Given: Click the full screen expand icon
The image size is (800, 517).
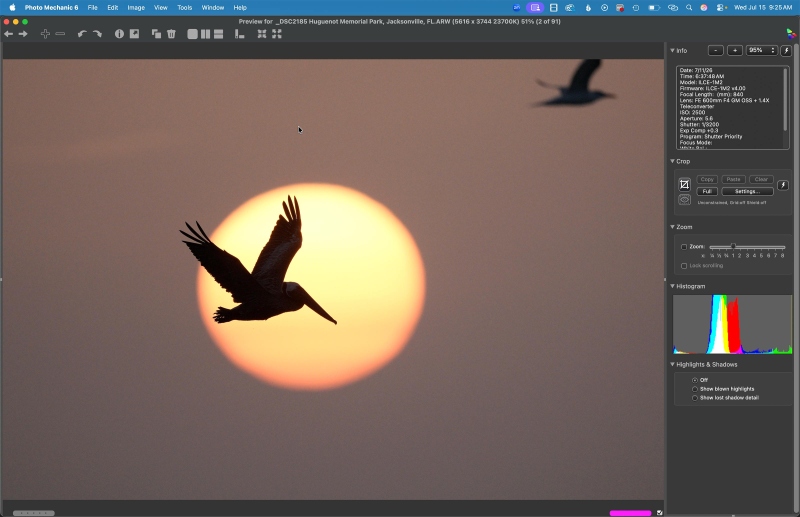Looking at the screenshot, I should tap(277, 34).
